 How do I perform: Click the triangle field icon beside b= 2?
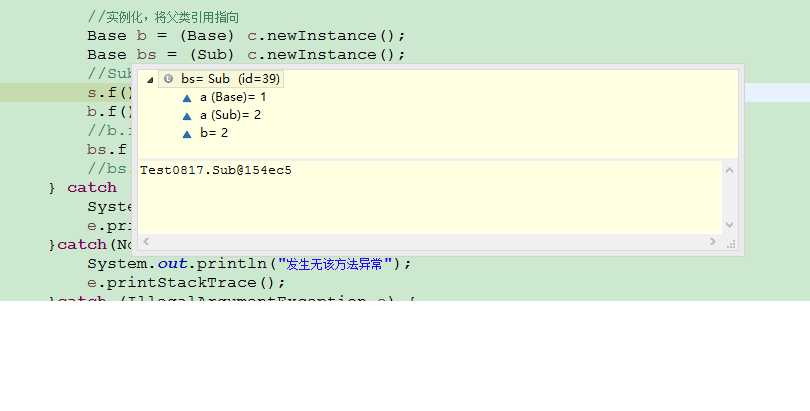click(187, 134)
